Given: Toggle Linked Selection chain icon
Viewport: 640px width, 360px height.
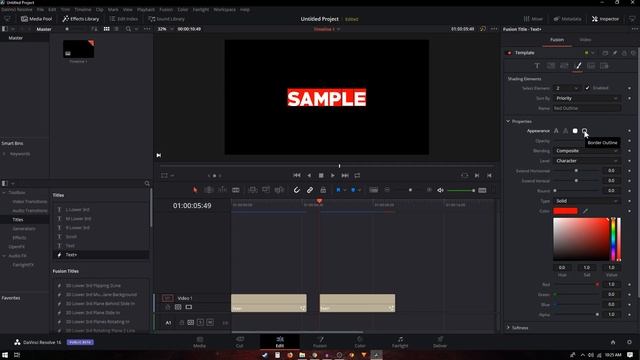Looking at the screenshot, I should pos(310,190).
